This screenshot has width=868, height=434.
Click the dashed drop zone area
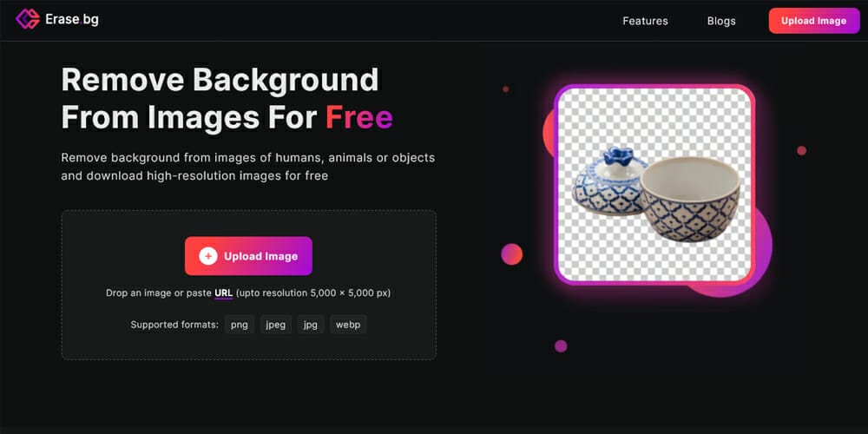248,285
